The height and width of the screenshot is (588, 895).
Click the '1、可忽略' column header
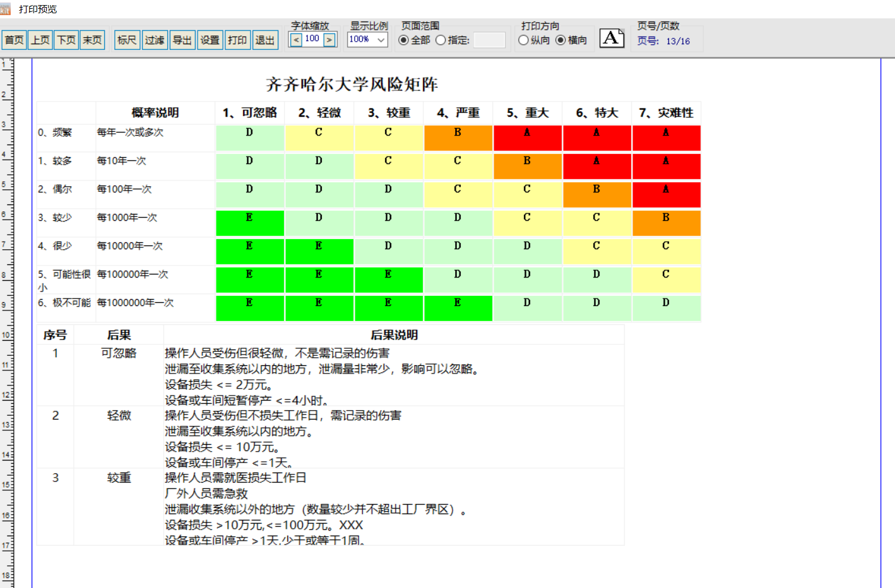(x=250, y=113)
